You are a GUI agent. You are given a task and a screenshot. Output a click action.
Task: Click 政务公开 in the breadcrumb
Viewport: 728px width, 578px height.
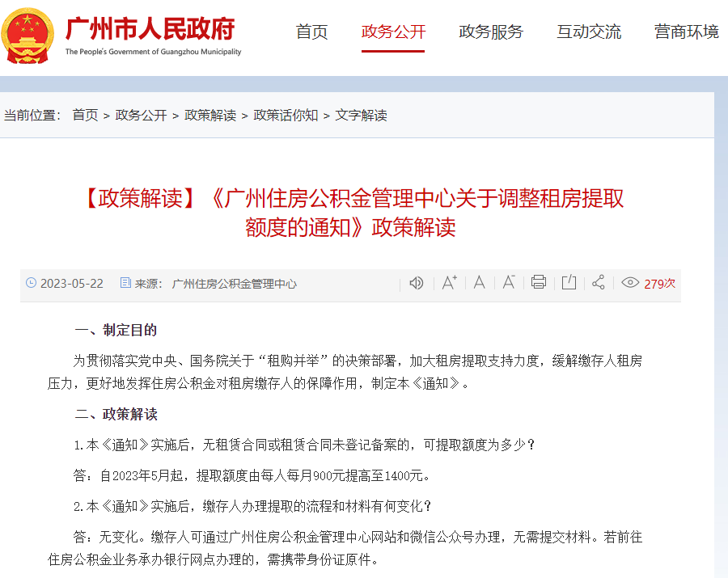[141, 115]
